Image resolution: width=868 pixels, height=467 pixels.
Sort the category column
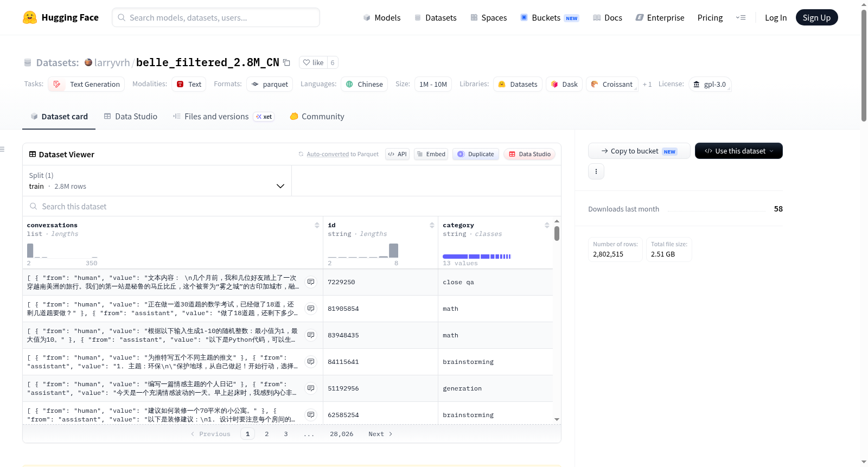pos(547,225)
